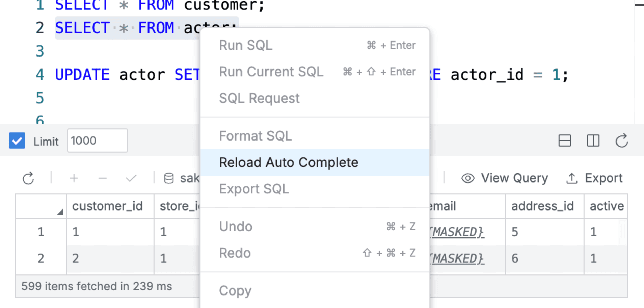Choose Format SQL in the menu

[255, 136]
